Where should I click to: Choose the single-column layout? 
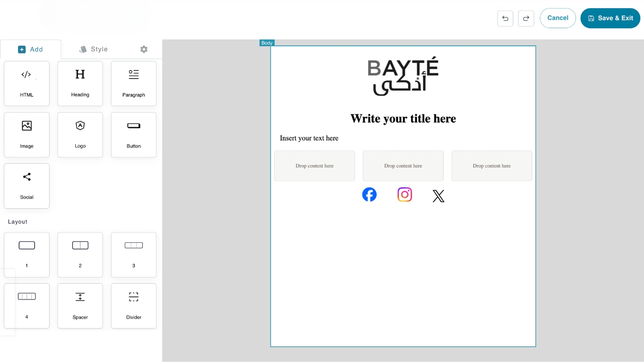click(x=27, y=255)
